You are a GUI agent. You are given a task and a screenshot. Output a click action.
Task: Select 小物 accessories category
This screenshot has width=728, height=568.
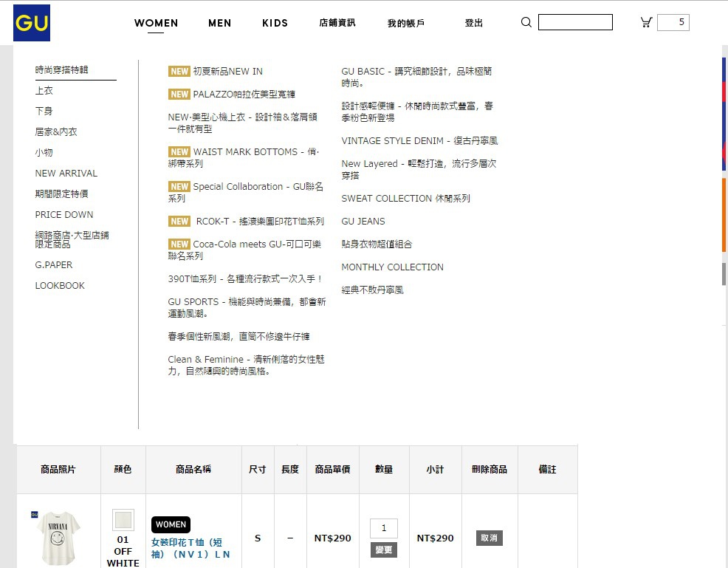point(44,152)
